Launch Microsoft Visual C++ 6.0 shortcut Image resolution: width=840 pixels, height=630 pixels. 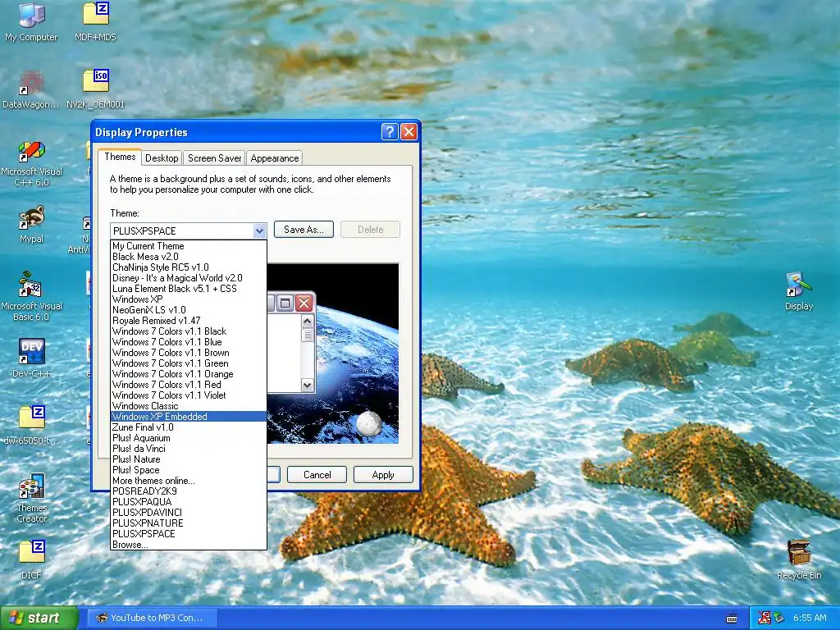(x=31, y=163)
